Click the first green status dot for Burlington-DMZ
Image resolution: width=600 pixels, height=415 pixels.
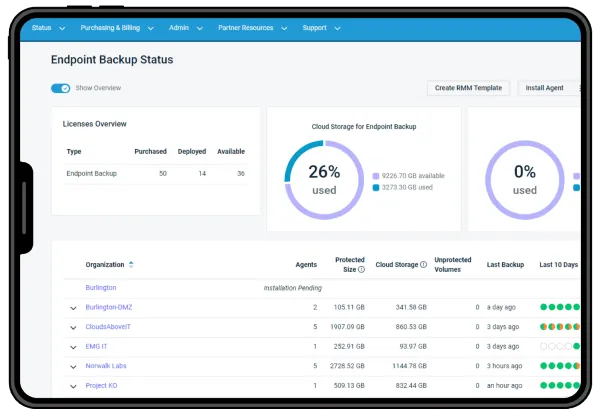pyautogui.click(x=543, y=307)
